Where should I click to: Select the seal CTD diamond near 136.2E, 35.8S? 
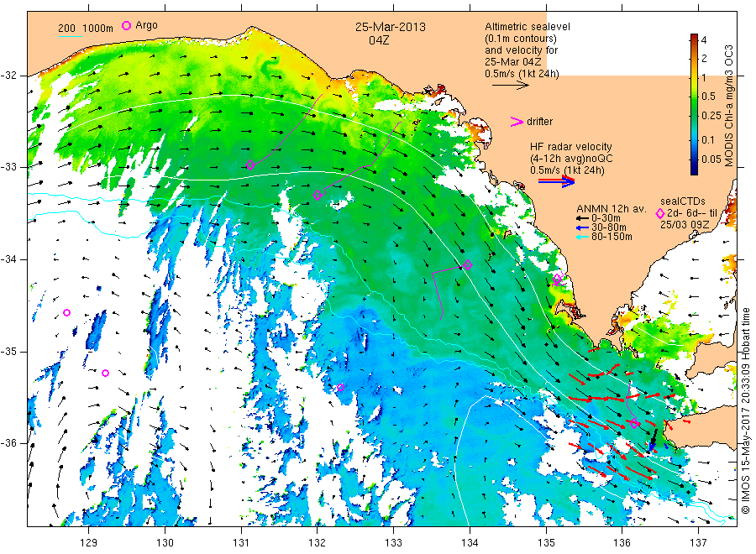coord(634,424)
